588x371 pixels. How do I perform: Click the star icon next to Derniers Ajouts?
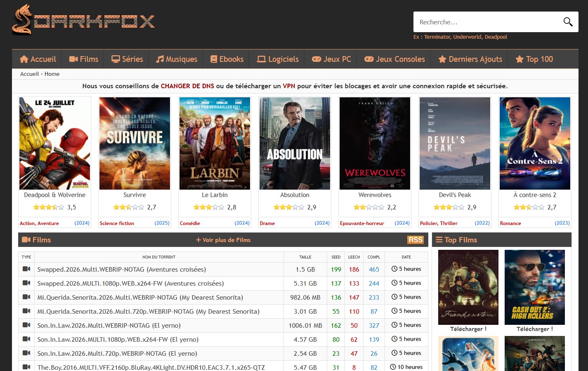(442, 59)
